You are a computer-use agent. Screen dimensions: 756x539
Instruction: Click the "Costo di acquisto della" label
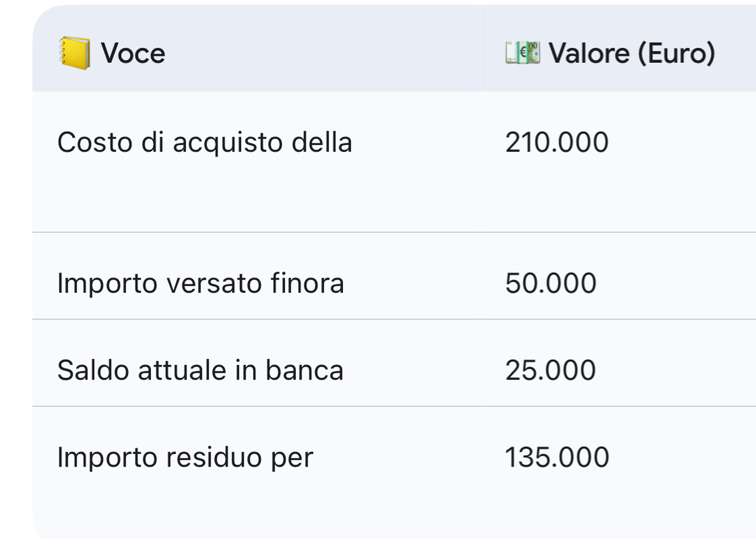[204, 142]
